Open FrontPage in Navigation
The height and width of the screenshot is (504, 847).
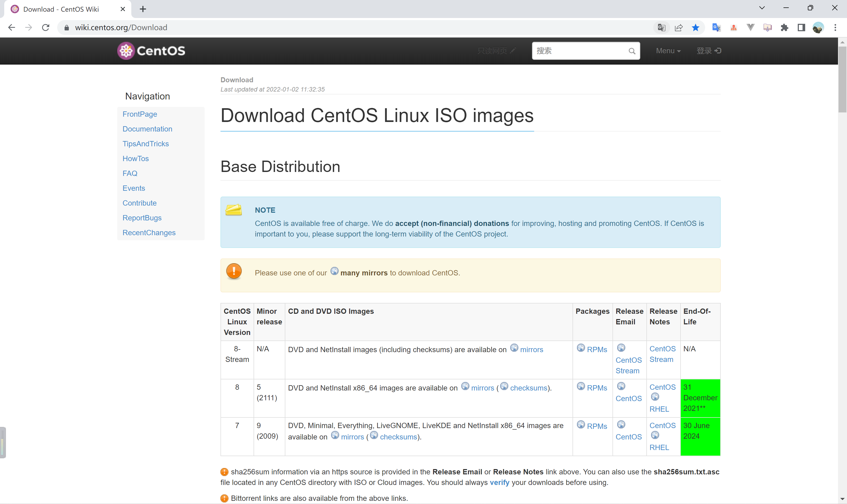pos(140,114)
